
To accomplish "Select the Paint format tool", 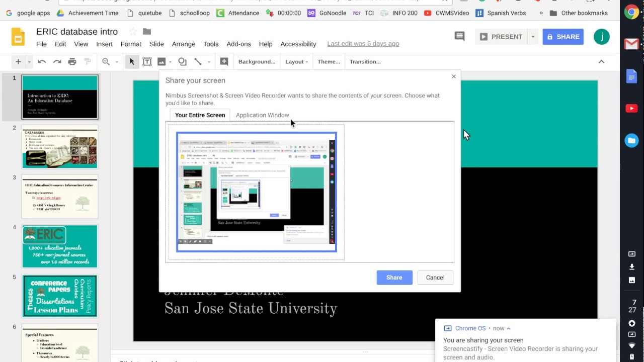I will tap(88, 62).
